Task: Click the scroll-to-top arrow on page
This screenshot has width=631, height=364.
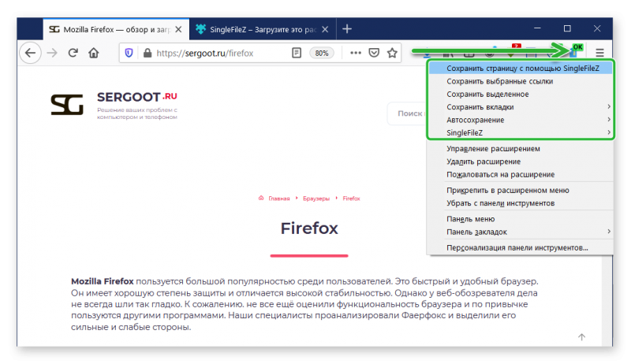Action: coord(581,337)
